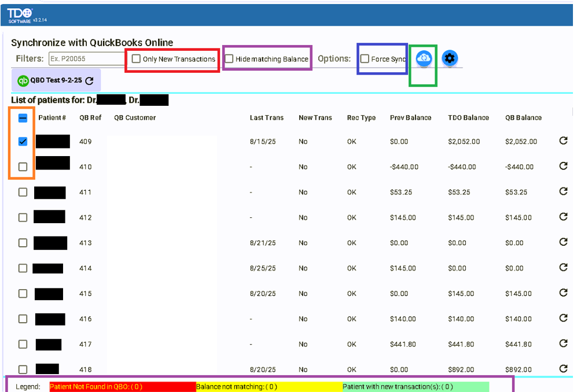Enable the Force Sync option
Screen dimensions: 577x392
pos(365,59)
